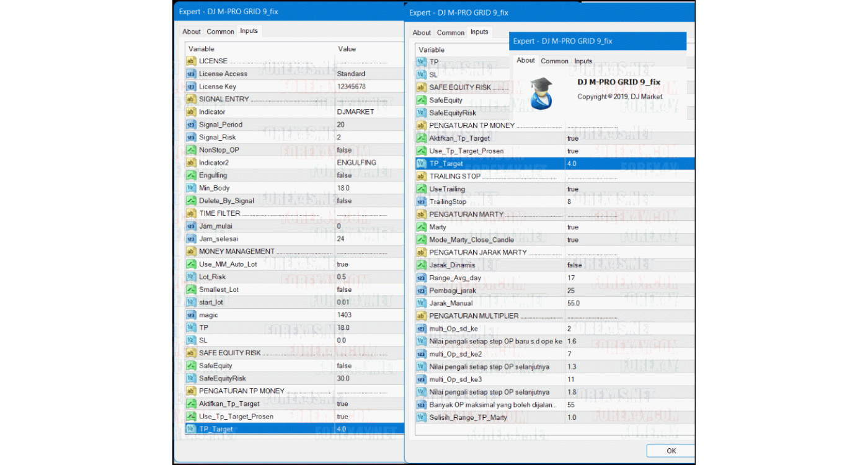Screen dimensions: 868x465
Task: Click the graduation cap expert icon
Action: 542,94
